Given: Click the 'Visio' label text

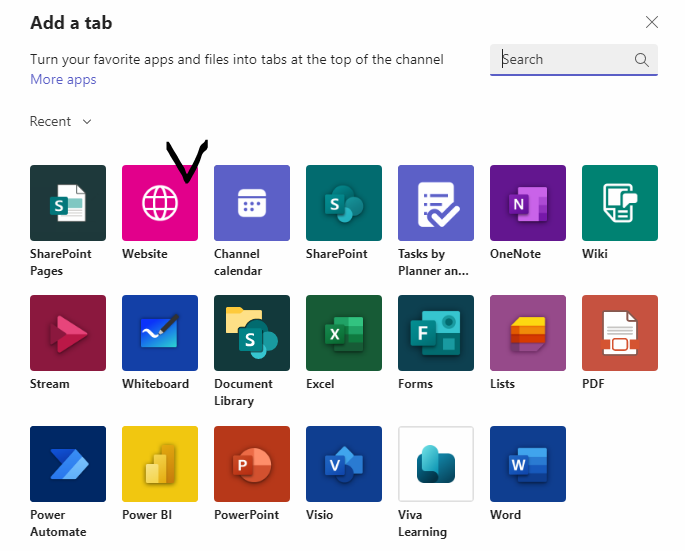Looking at the screenshot, I should 319,515.
